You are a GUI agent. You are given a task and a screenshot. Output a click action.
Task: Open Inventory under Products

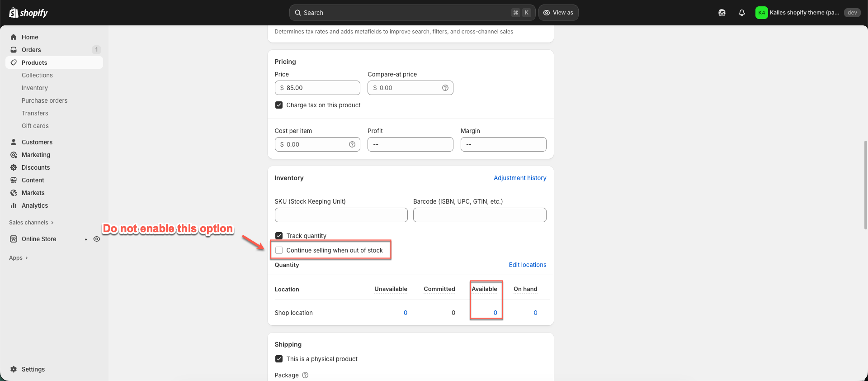click(x=35, y=88)
